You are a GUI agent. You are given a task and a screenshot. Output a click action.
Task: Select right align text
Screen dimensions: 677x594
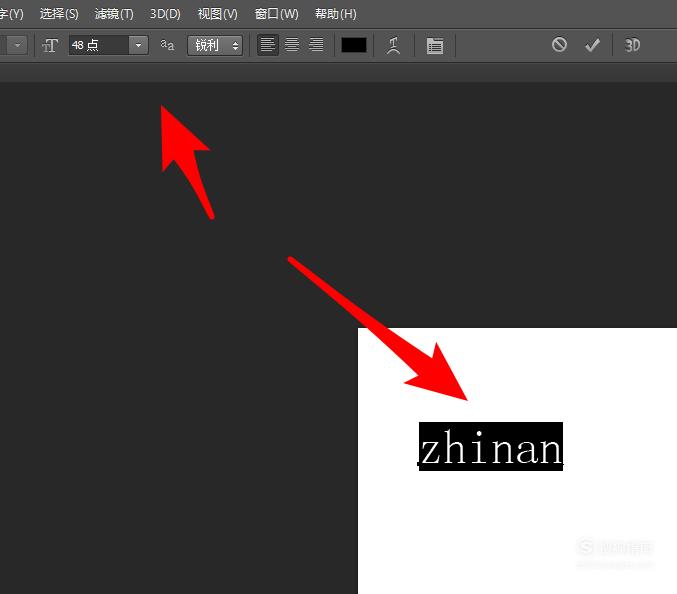tap(316, 45)
